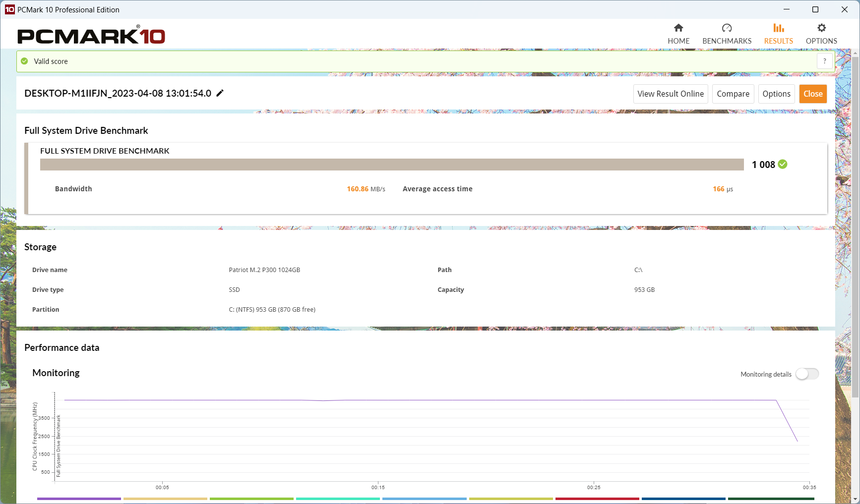Click the red legend bar under the chart

pos(597,499)
